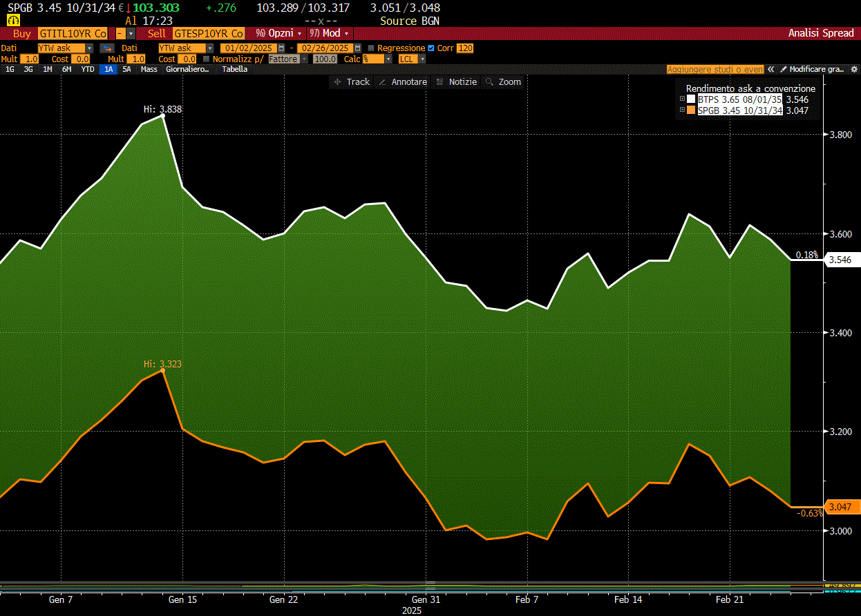Click the yellow gauge icon below the ticker
The height and width of the screenshot is (616, 861).
13,21
